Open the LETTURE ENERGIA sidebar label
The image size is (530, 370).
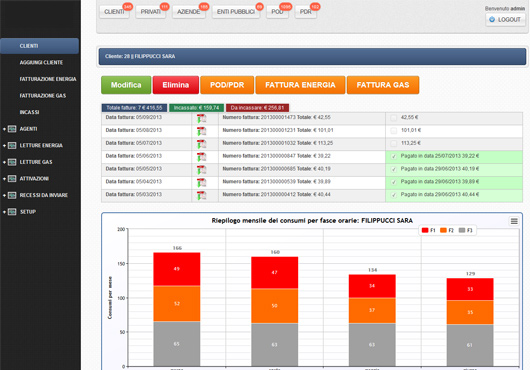coord(41,145)
